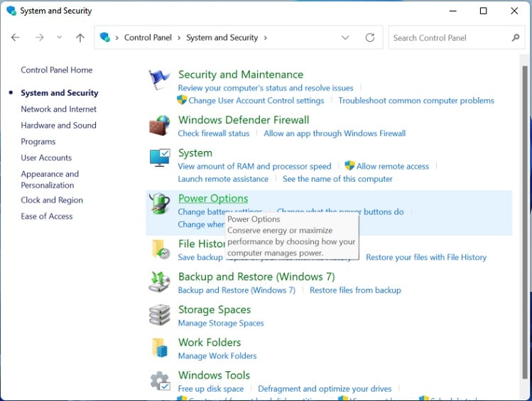Click the System monitor icon
The width and height of the screenshot is (532, 401).
click(x=160, y=158)
